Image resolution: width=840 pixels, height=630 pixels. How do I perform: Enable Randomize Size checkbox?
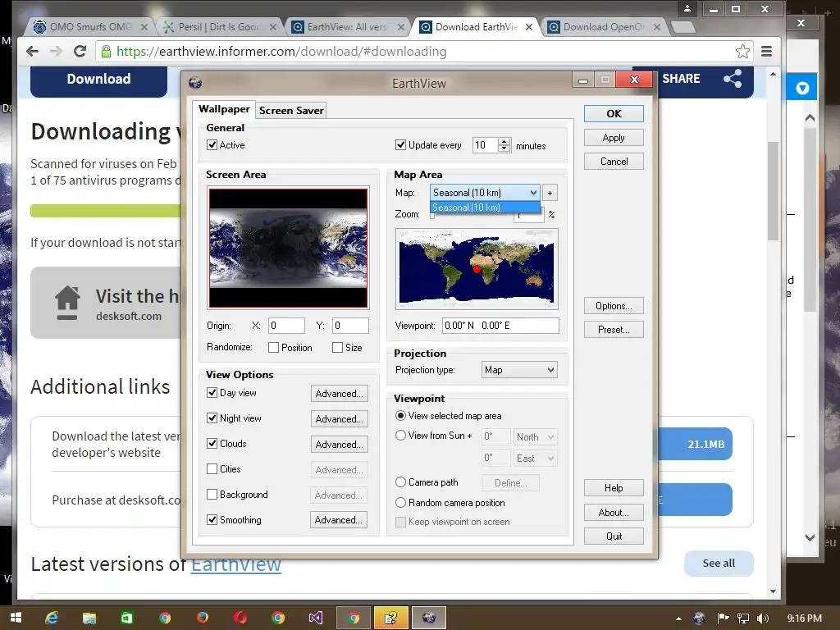point(337,348)
